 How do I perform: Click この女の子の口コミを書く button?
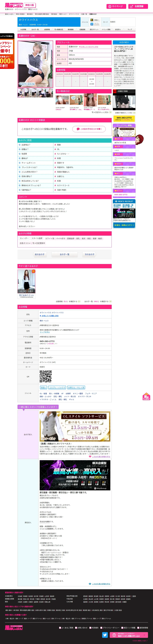[89, 129]
